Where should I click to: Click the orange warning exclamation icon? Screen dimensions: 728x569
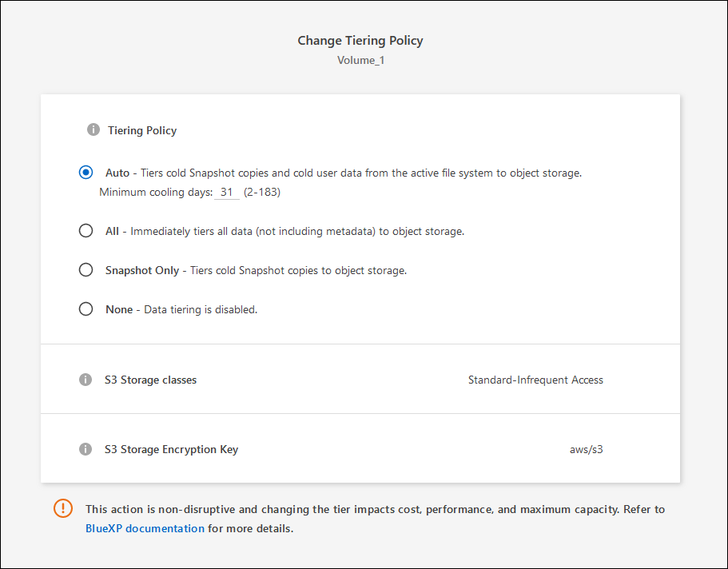pos(63,508)
